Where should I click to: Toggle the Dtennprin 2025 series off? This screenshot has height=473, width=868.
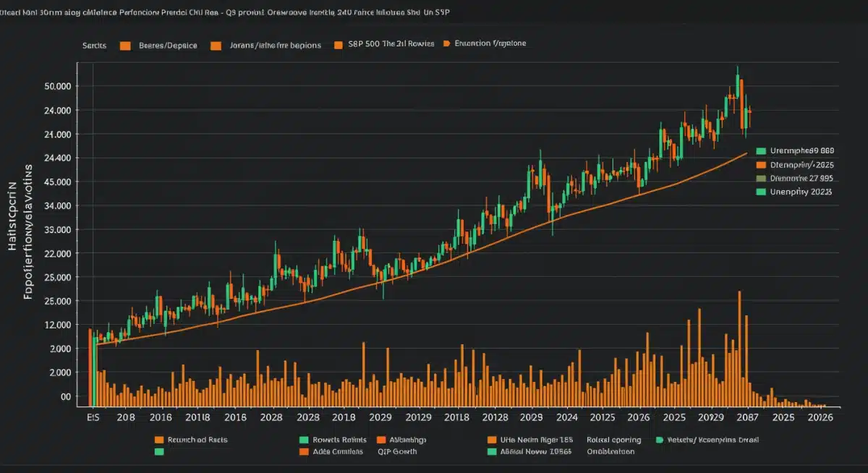click(x=799, y=165)
